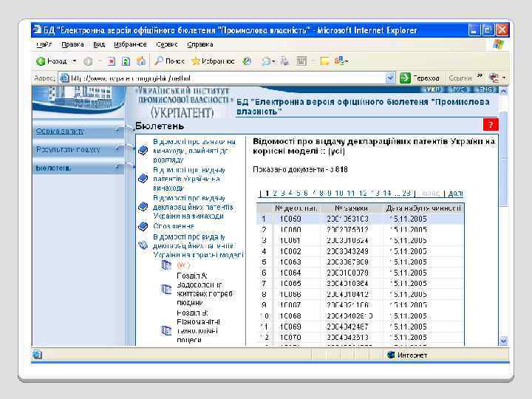The image size is (532, 399).
Task: Expand the address bar dropdown arrow
Action: coord(390,78)
